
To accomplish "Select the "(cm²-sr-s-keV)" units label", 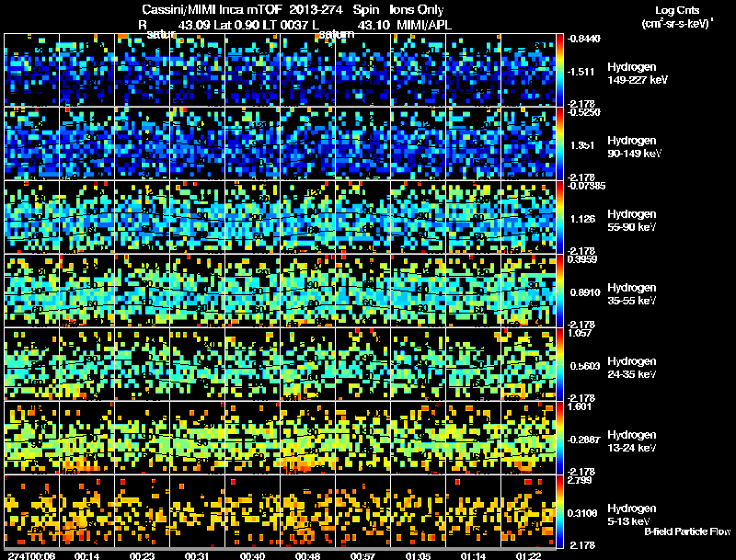I will pyautogui.click(x=678, y=24).
